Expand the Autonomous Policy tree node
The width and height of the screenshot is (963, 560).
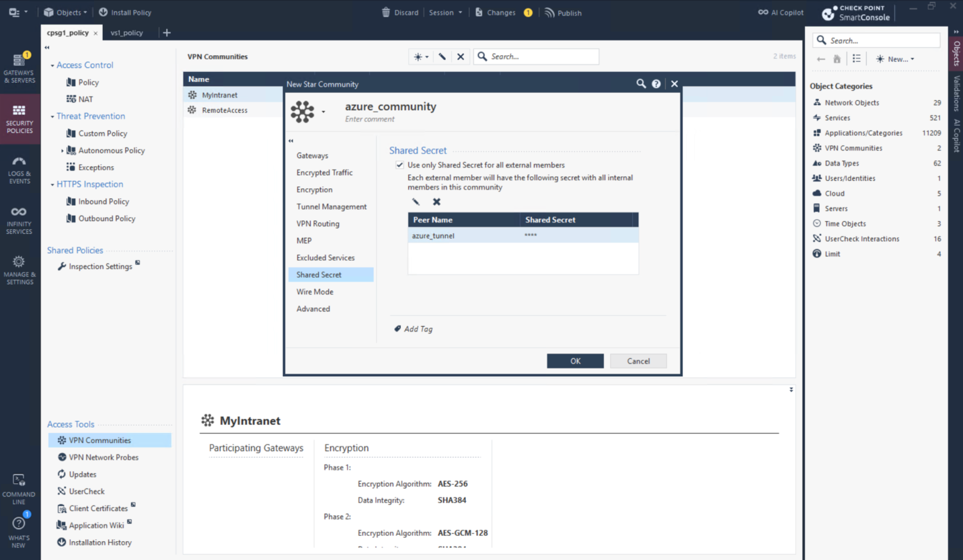pyautogui.click(x=63, y=151)
